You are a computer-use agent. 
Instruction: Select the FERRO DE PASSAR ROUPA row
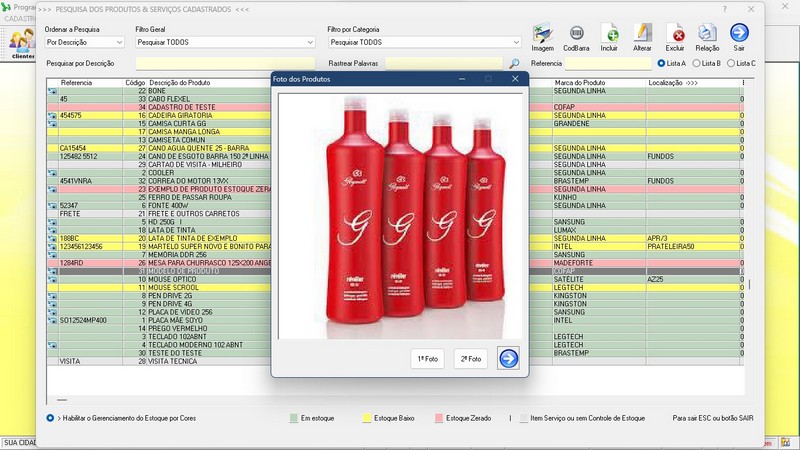pyautogui.click(x=395, y=197)
